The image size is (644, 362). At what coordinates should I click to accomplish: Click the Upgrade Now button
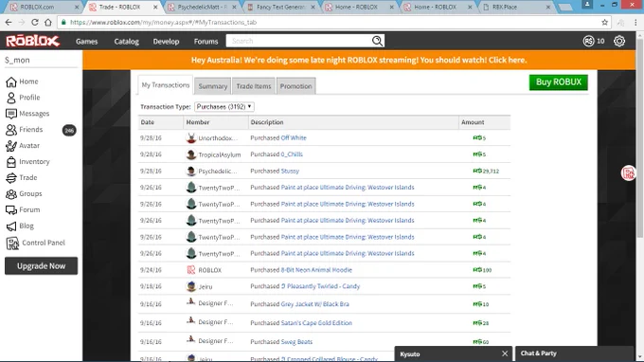41,266
